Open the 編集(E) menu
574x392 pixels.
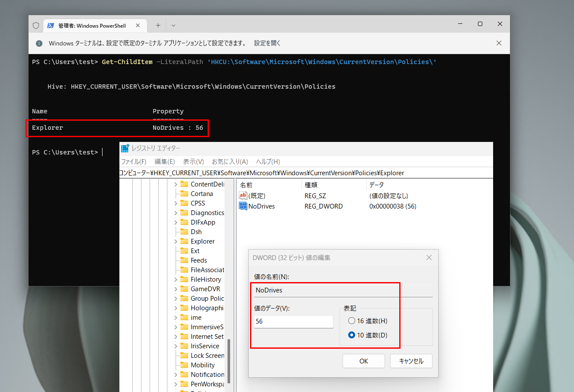coord(165,161)
